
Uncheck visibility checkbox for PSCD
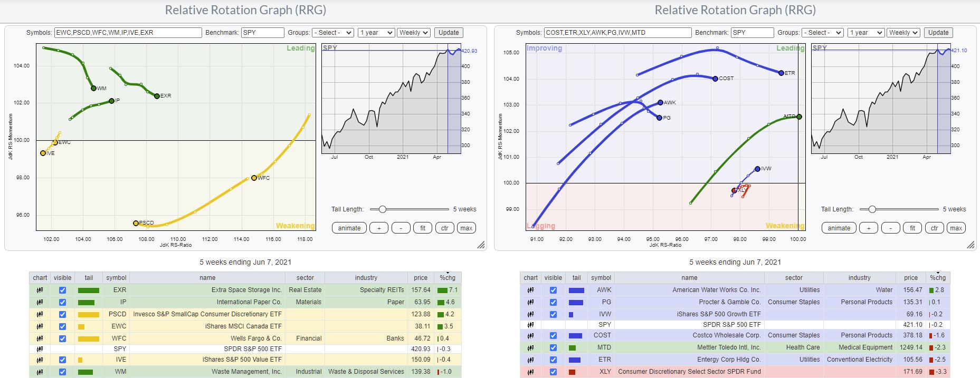[x=63, y=314]
